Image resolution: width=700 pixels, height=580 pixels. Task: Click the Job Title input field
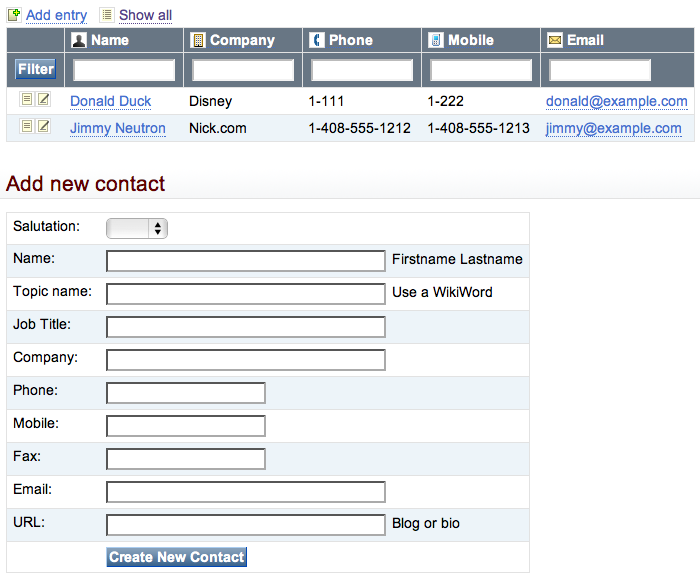click(245, 327)
